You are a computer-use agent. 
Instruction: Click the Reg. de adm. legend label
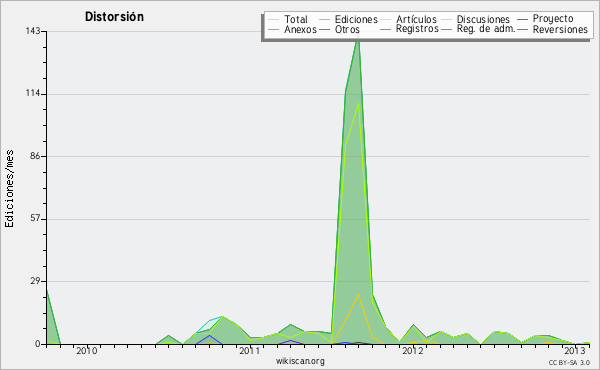click(x=486, y=29)
